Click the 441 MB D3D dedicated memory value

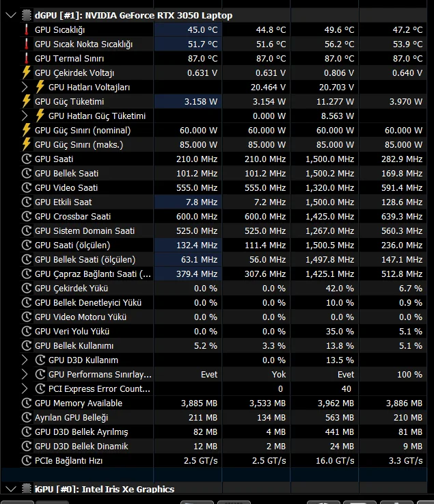[339, 432]
